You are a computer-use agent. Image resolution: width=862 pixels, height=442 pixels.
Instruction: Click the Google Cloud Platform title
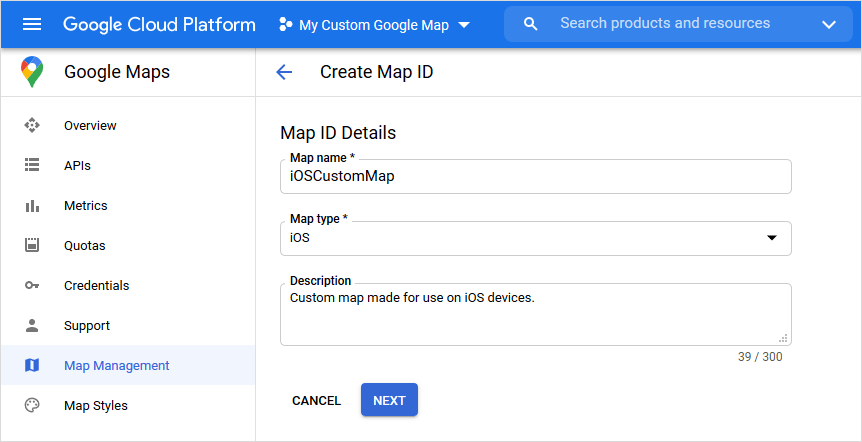159,24
